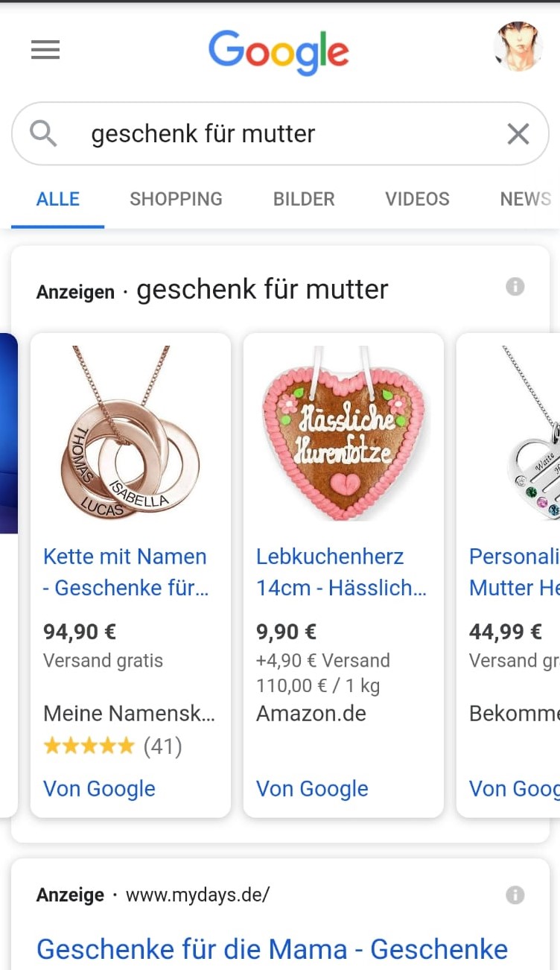The width and height of the screenshot is (560, 970).
Task: Tap the Google logo
Action: coord(279,51)
